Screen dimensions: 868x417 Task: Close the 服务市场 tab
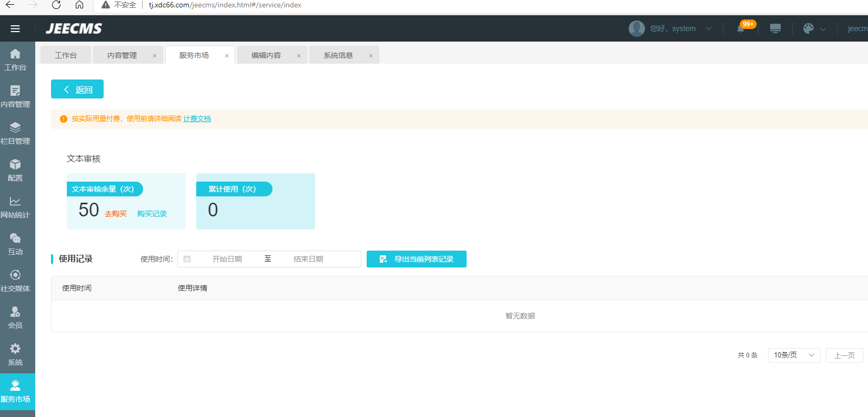click(x=227, y=56)
